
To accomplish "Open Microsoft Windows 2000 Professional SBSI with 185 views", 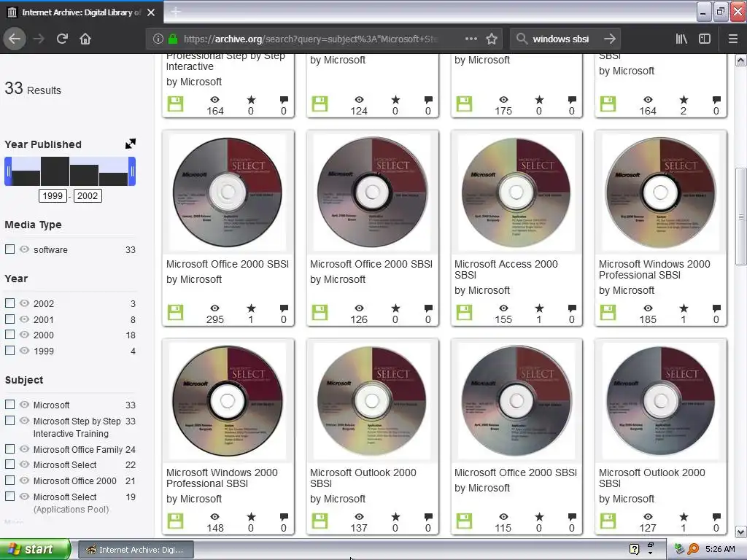I will 654,270.
